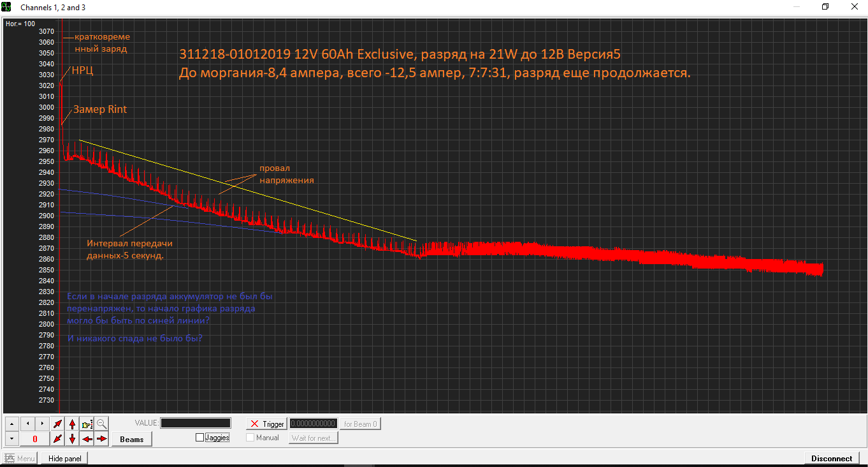
Task: Open the Menu button in the bottom bar
Action: (20, 458)
